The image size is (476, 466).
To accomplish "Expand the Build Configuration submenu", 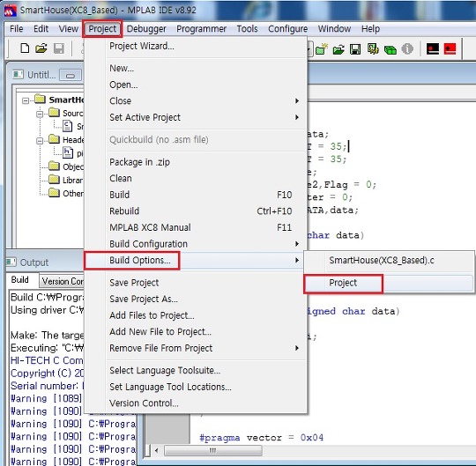I will tap(297, 244).
